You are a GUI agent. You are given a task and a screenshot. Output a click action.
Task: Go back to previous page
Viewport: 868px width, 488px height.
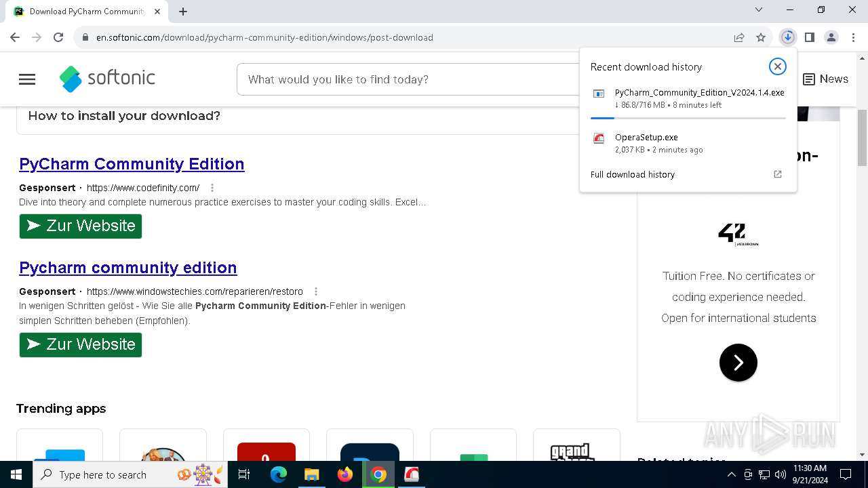point(15,37)
